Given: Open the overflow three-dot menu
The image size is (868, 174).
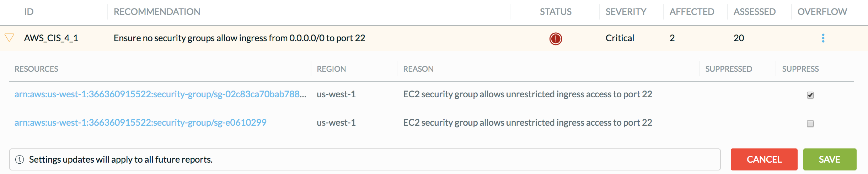Looking at the screenshot, I should point(823,38).
